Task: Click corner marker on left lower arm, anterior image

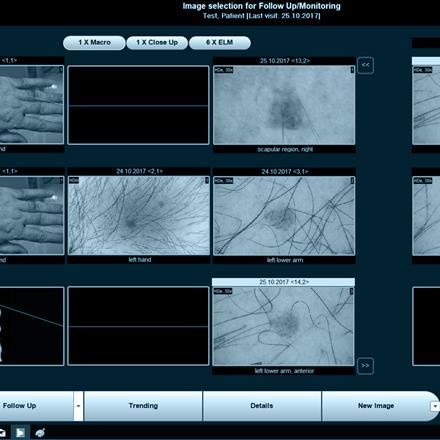Action: [351, 291]
